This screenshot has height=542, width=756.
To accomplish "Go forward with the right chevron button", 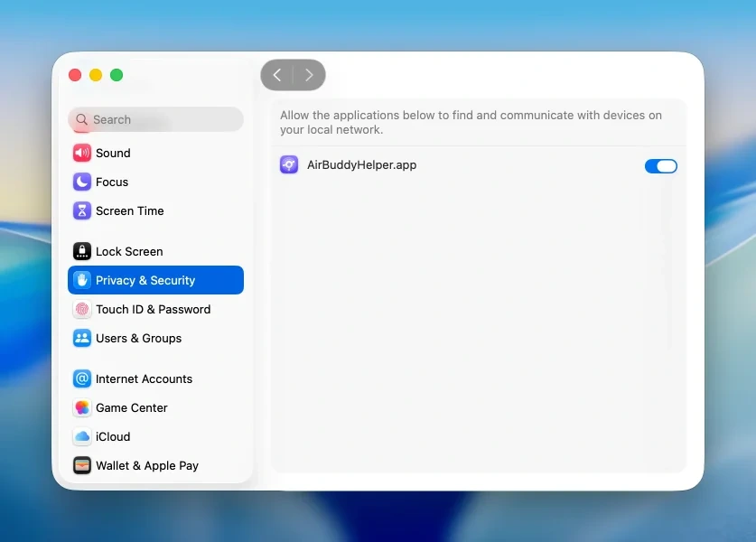I will pos(309,75).
